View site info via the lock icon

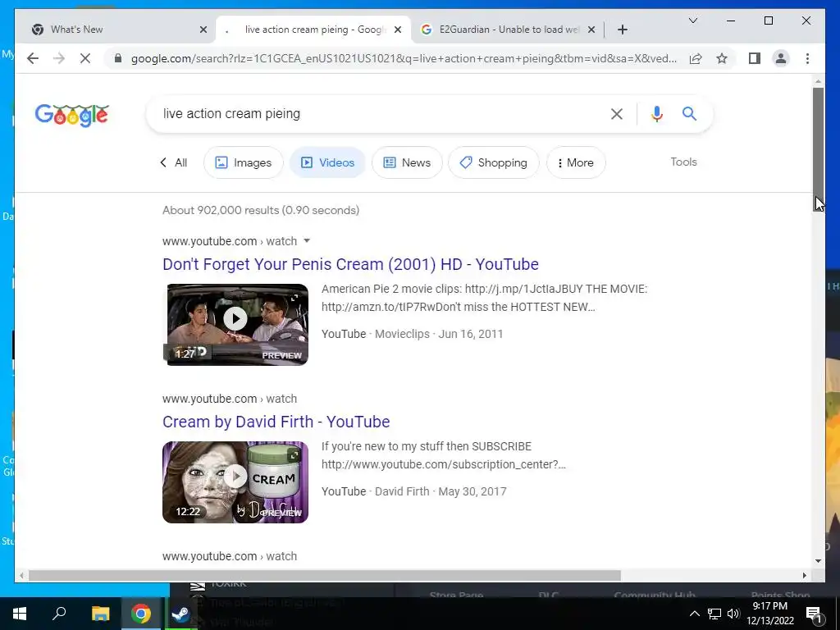(x=118, y=58)
